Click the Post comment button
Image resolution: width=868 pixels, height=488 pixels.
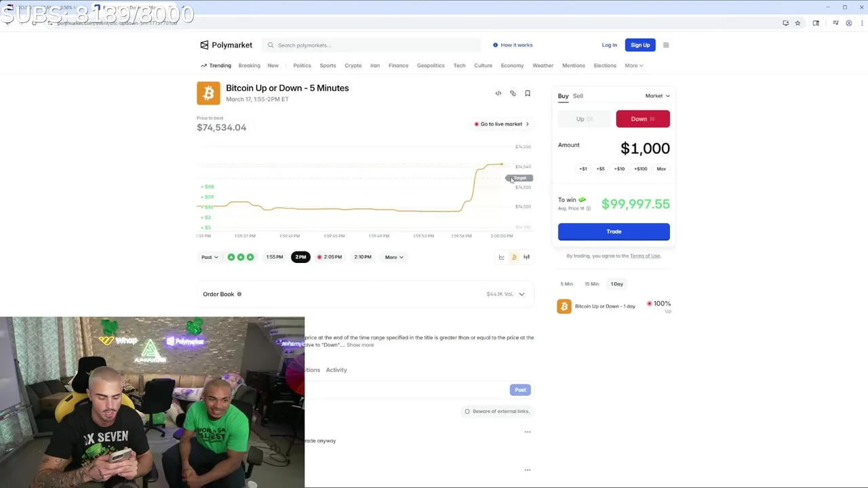(520, 390)
